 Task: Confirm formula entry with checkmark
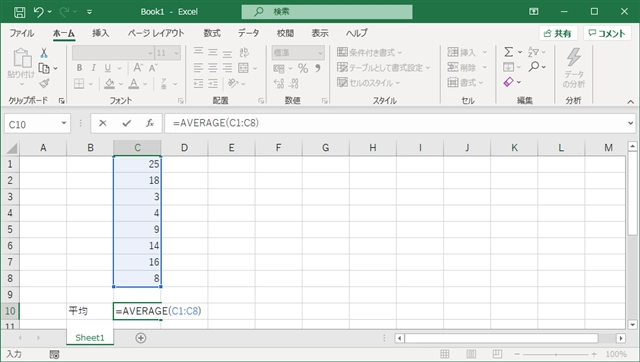pyautogui.click(x=127, y=123)
